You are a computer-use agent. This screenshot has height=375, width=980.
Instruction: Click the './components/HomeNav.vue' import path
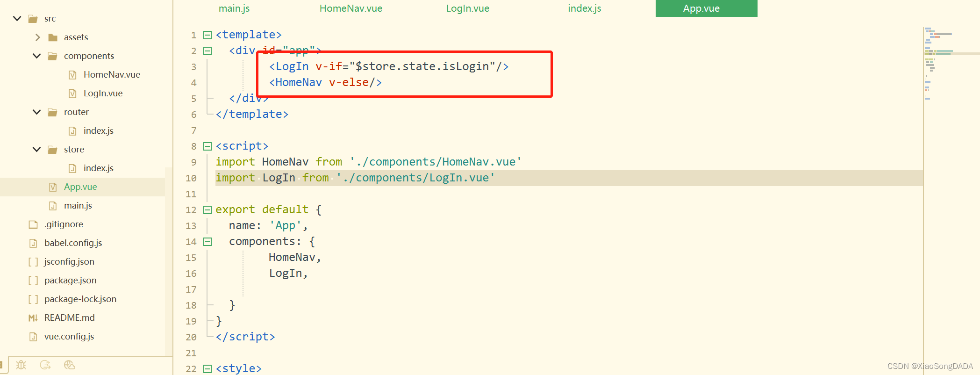pos(435,162)
